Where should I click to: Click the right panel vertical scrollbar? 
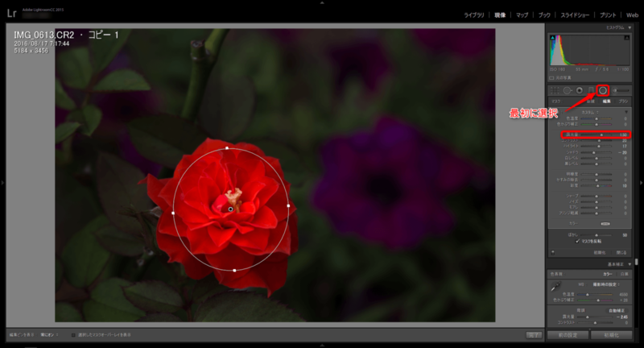pos(636,261)
